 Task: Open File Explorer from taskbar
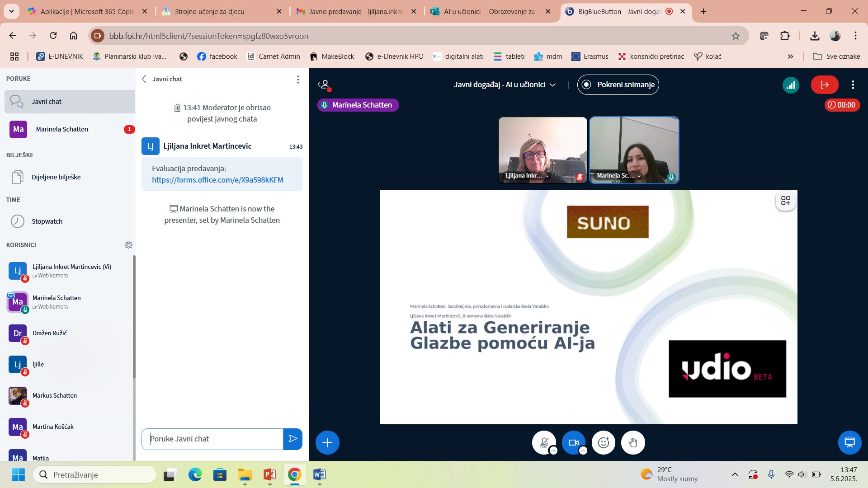tap(245, 474)
